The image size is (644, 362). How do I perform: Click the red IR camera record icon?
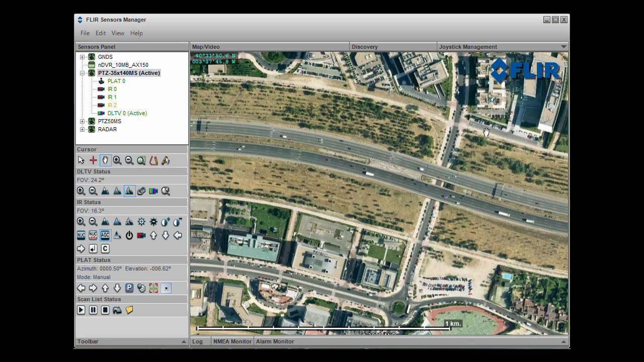pyautogui.click(x=141, y=235)
